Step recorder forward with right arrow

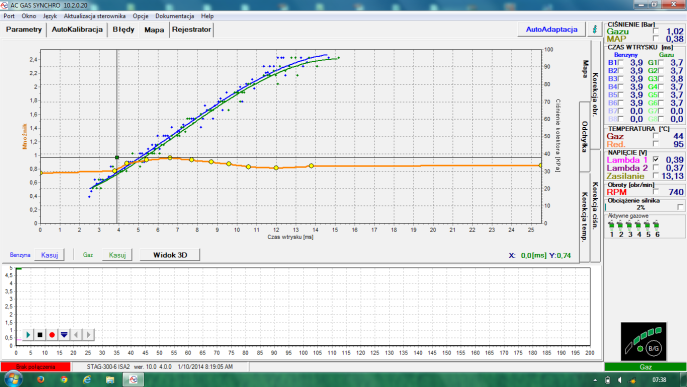(89, 335)
